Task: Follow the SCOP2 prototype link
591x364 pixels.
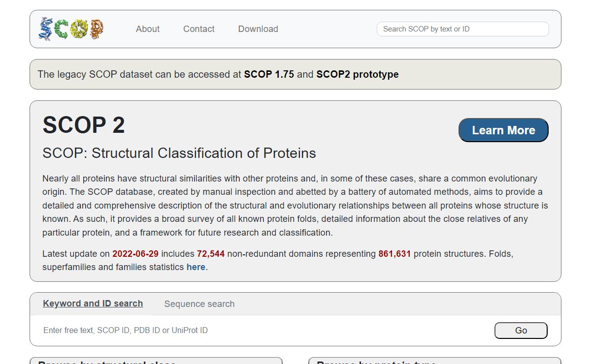Action: 358,74
